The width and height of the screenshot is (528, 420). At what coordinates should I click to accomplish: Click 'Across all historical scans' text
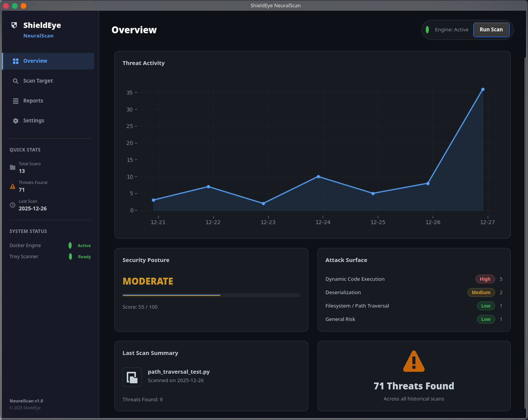click(414, 399)
